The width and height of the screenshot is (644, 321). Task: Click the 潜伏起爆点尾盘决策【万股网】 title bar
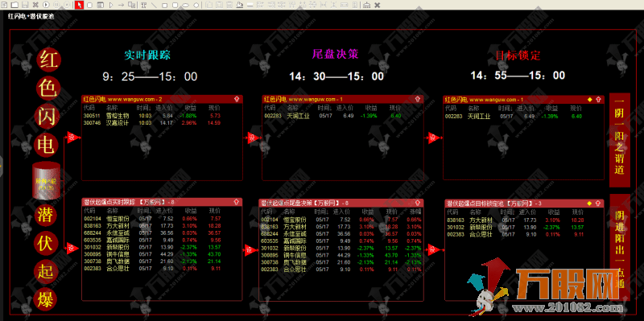point(341,203)
